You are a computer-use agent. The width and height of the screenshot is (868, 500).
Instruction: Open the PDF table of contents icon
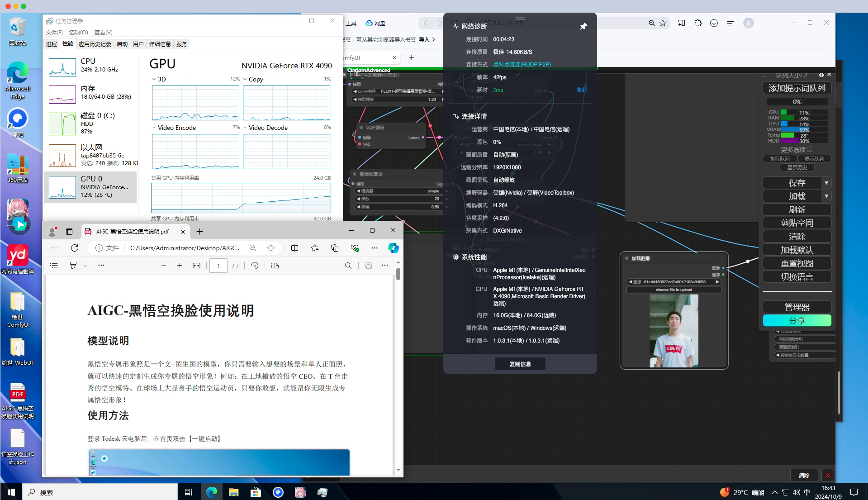tap(54, 266)
